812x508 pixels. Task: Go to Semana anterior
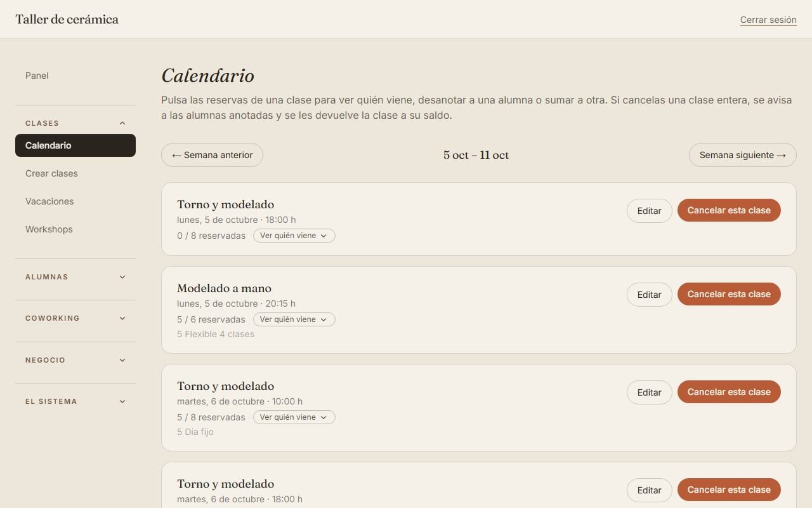212,155
